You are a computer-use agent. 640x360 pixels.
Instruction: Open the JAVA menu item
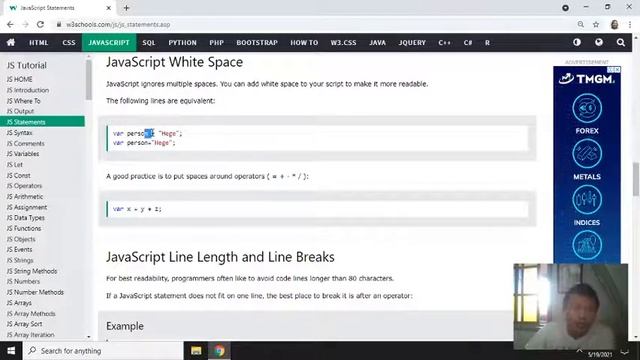coord(378,42)
